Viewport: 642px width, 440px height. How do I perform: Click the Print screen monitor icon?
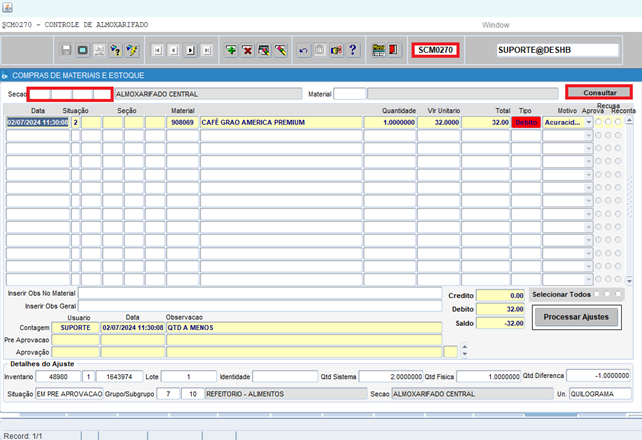(x=83, y=50)
